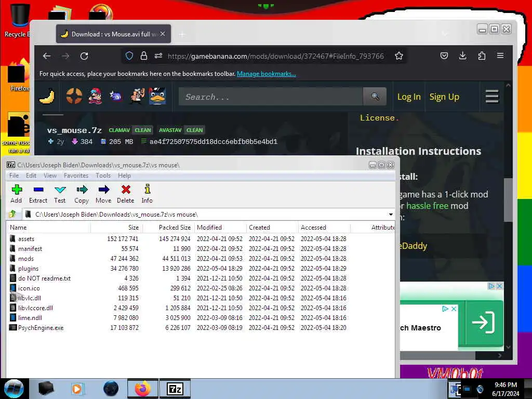Open the Favorites menu in 7-Zip

76,176
